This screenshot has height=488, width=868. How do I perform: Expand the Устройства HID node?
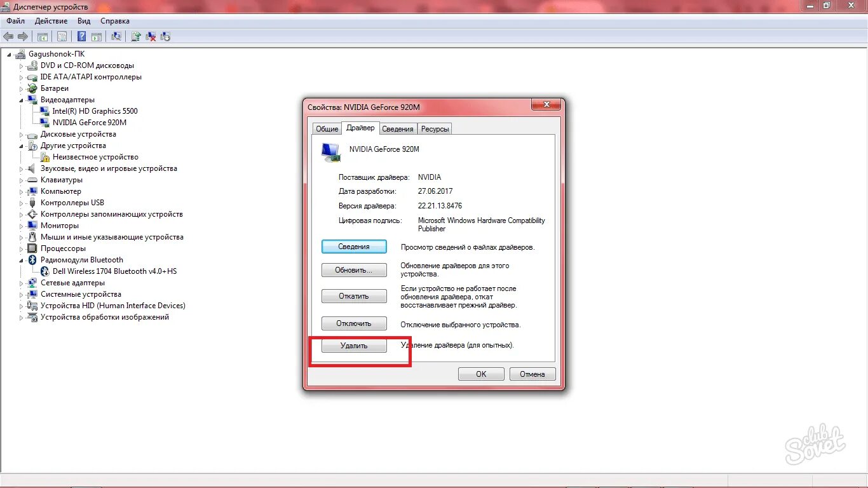[21, 306]
